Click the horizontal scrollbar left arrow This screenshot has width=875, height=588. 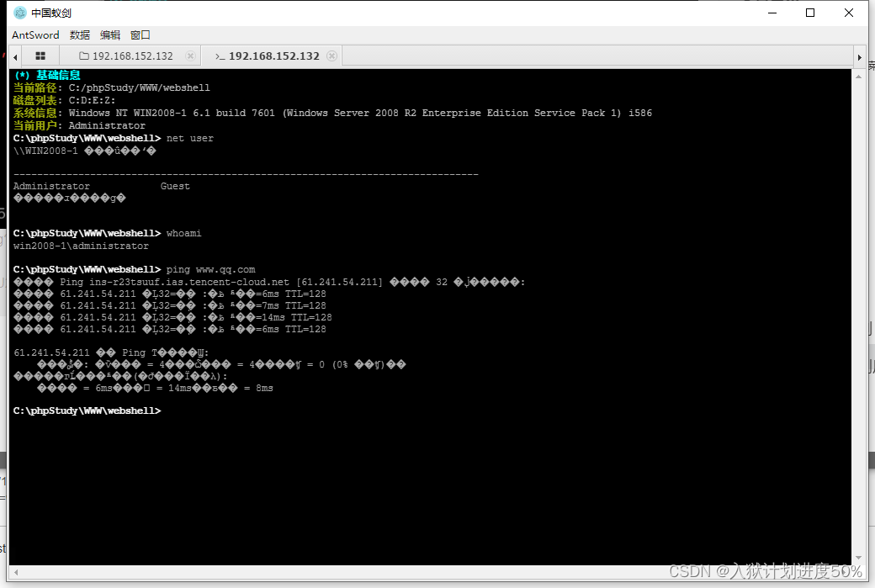pos(16,572)
